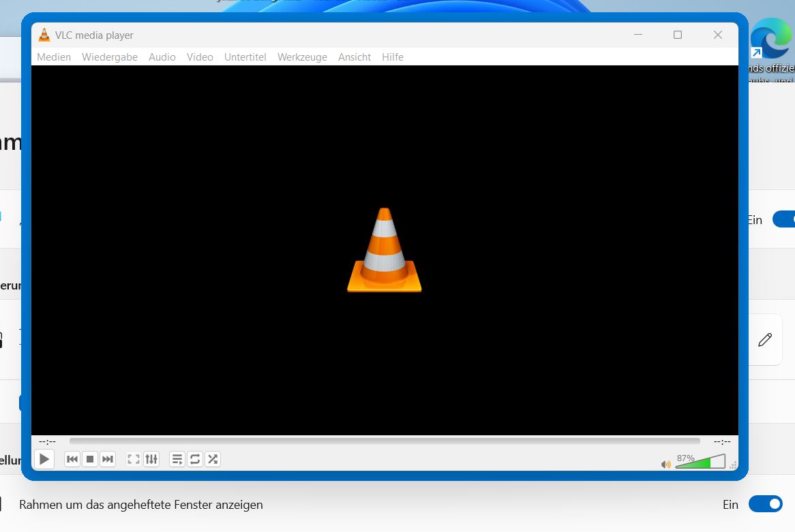Toggle fullscreen video mode
Viewport: 795px width, 532px height.
click(x=134, y=459)
